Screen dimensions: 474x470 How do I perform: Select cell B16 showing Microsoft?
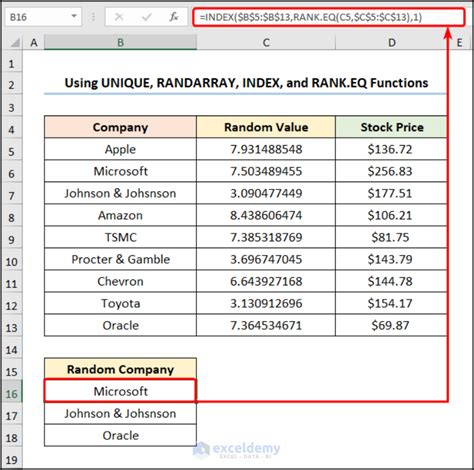(120, 391)
